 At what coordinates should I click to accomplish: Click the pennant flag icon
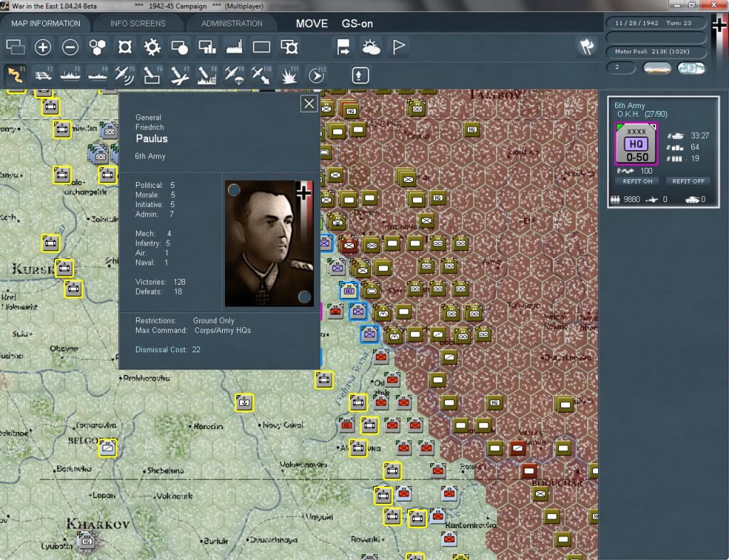coord(399,47)
